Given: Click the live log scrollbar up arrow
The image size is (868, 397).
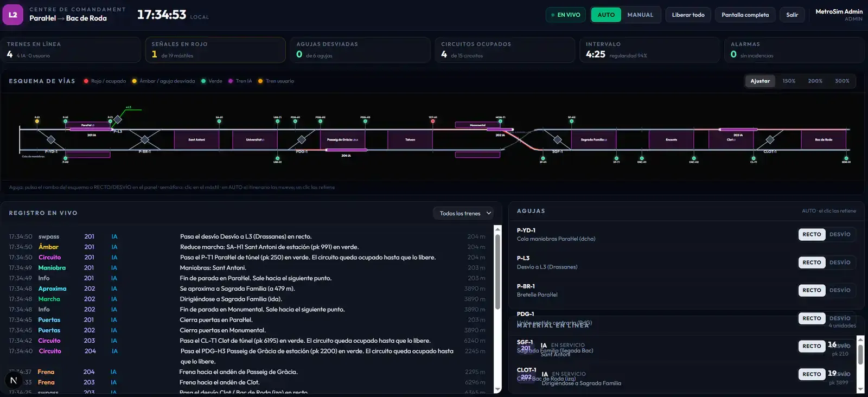Looking at the screenshot, I should tap(497, 229).
